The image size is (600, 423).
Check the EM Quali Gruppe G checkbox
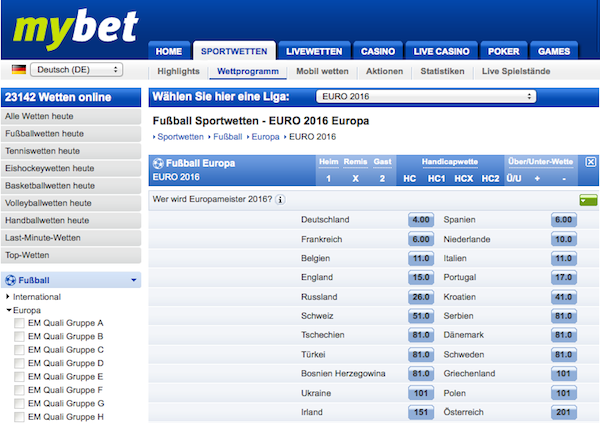tap(19, 403)
